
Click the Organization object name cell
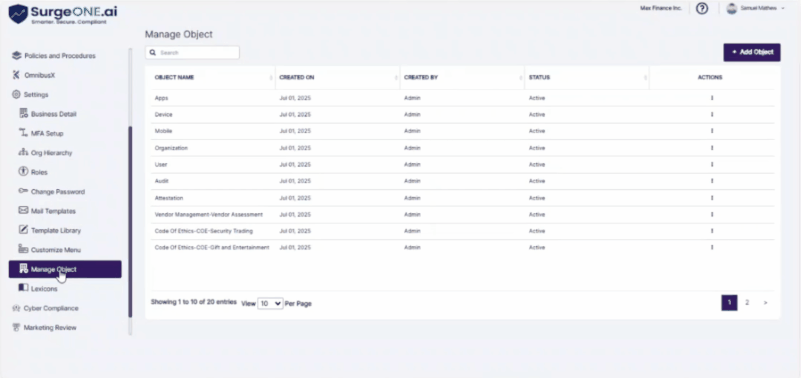(x=171, y=148)
